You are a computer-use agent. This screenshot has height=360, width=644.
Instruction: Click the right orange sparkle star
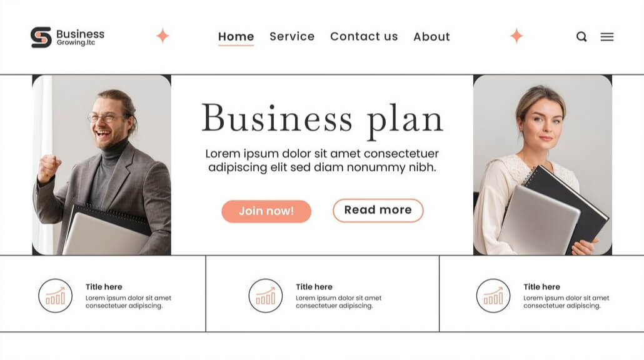(x=516, y=36)
